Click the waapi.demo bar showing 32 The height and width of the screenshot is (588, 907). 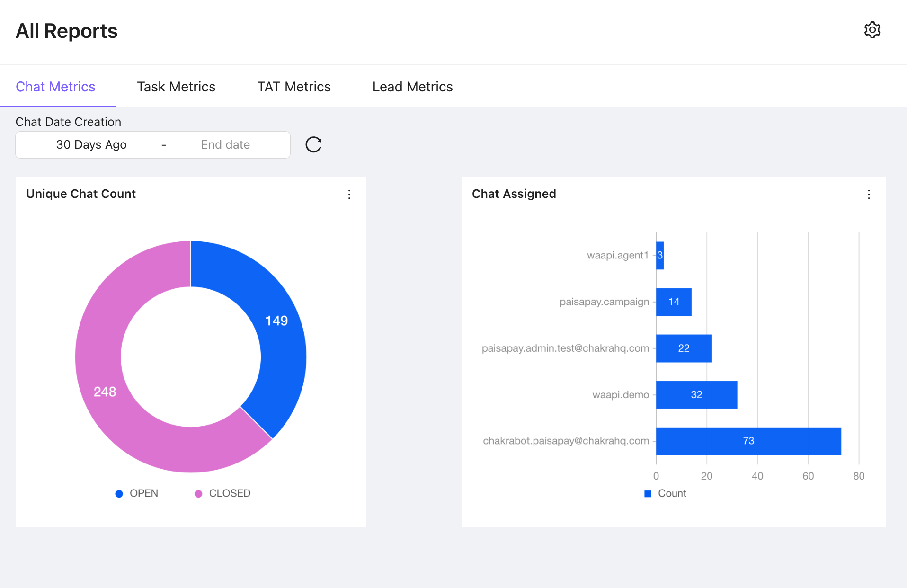click(x=696, y=395)
